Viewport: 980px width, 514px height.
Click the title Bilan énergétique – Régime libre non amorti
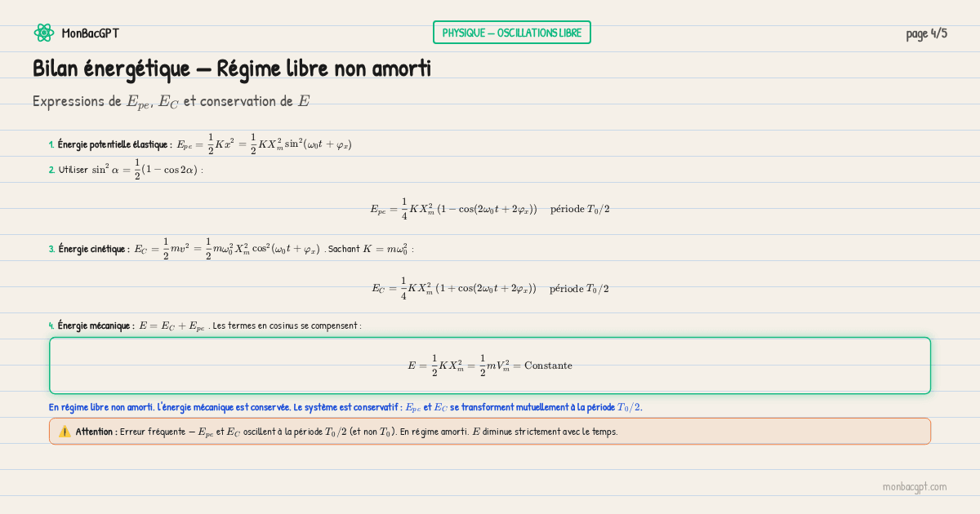231,69
